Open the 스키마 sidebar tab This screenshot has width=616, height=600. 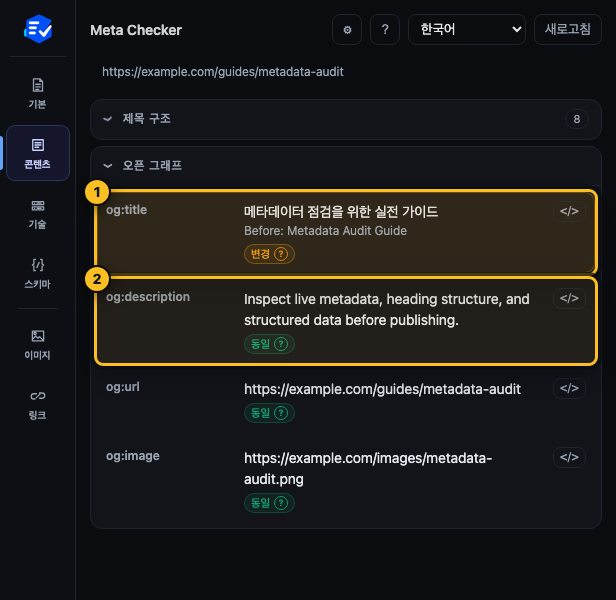click(x=38, y=273)
